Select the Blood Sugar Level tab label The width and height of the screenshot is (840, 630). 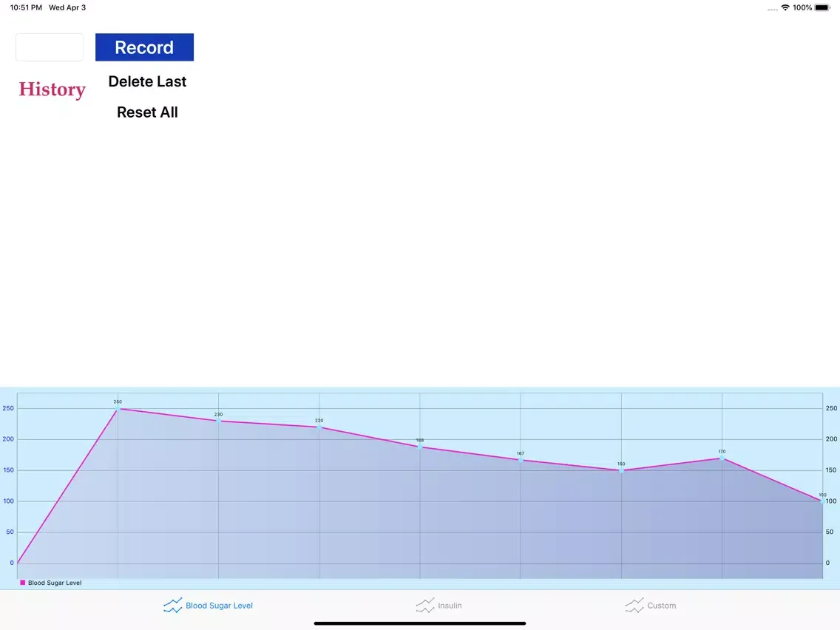(x=219, y=606)
